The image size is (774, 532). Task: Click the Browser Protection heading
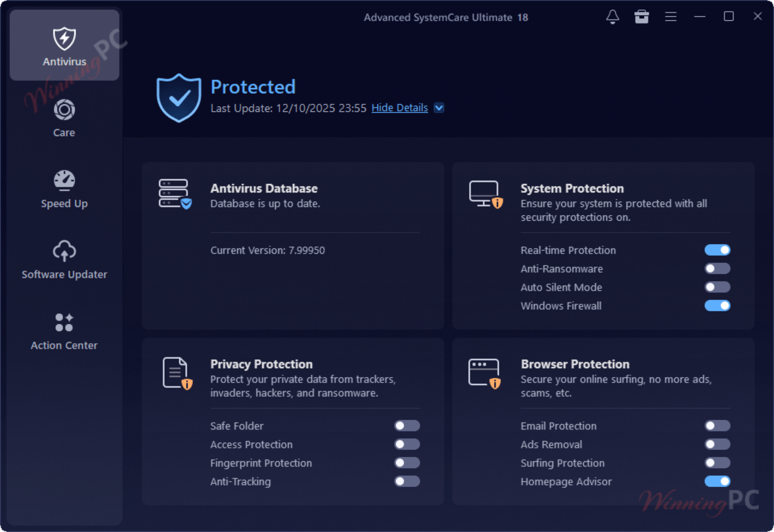[x=575, y=364]
